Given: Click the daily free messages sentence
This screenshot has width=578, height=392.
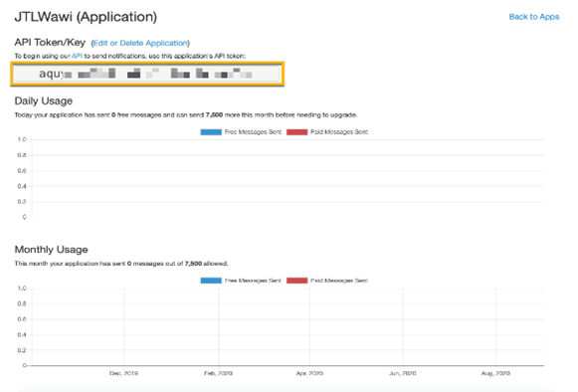Looking at the screenshot, I should pyautogui.click(x=186, y=115).
